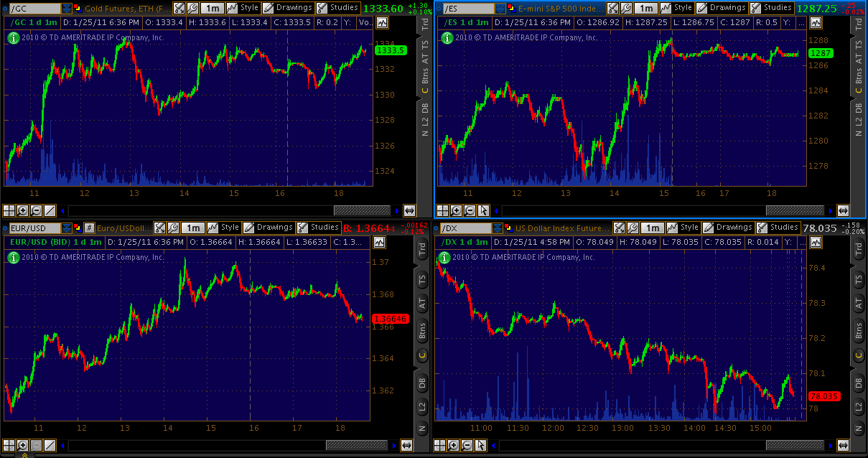This screenshot has height=458, width=868.
Task: Zoom in on the /ES chart
Action: (457, 210)
